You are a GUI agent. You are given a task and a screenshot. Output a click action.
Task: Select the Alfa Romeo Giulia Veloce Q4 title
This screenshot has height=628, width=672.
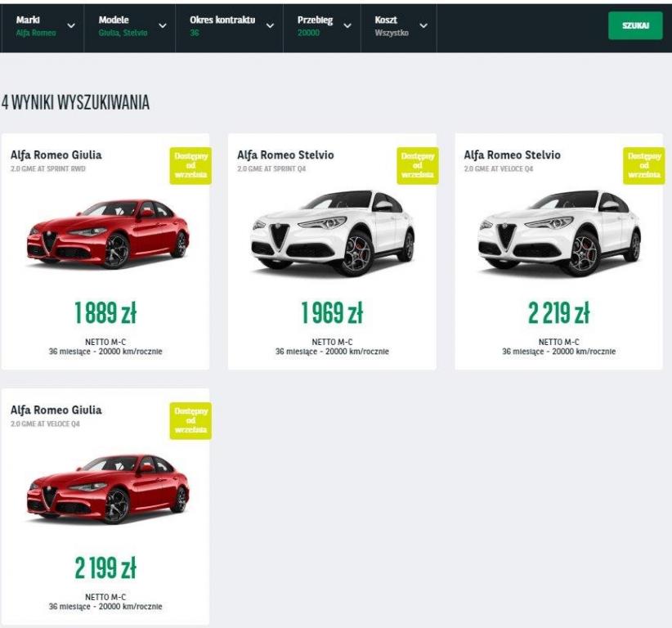(56, 410)
